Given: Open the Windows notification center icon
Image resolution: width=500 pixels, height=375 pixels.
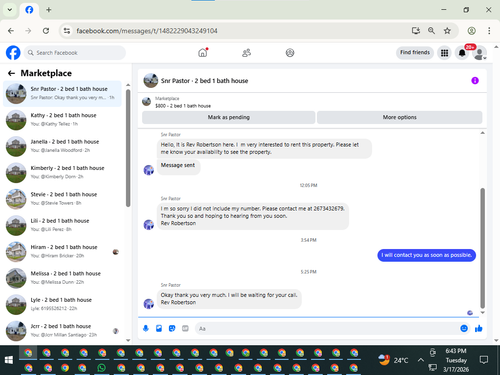Looking at the screenshot, I should click(x=484, y=360).
